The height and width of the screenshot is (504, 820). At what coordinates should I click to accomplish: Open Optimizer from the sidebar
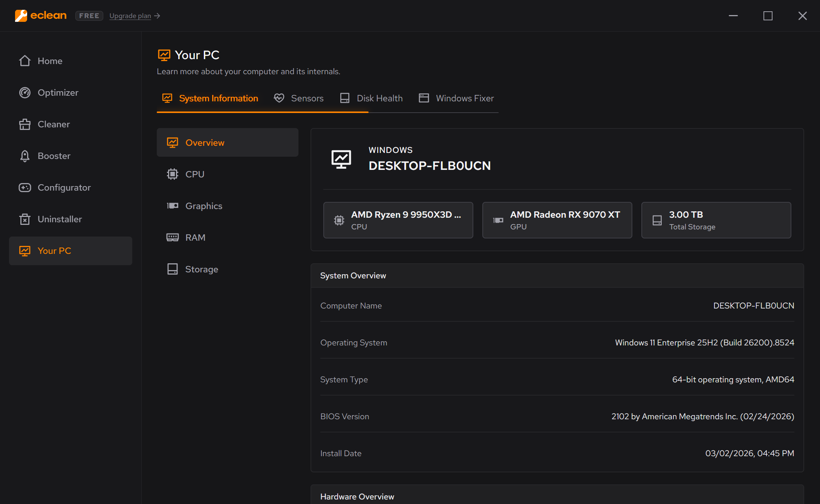(71, 93)
